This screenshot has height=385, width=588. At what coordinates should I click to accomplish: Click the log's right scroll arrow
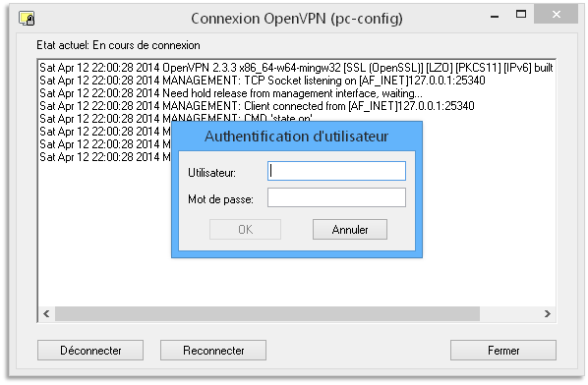tap(547, 313)
